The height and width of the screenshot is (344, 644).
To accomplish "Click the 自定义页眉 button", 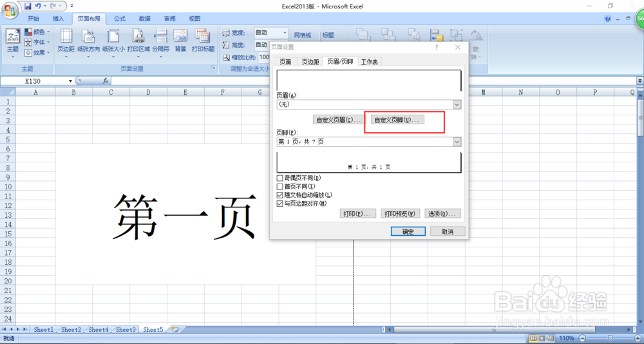I will [x=339, y=120].
